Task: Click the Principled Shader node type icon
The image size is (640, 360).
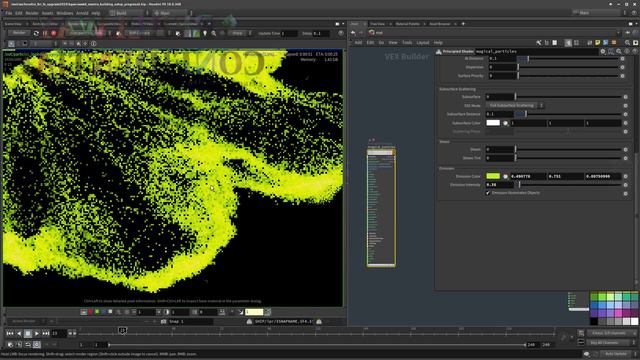Action: coord(439,52)
